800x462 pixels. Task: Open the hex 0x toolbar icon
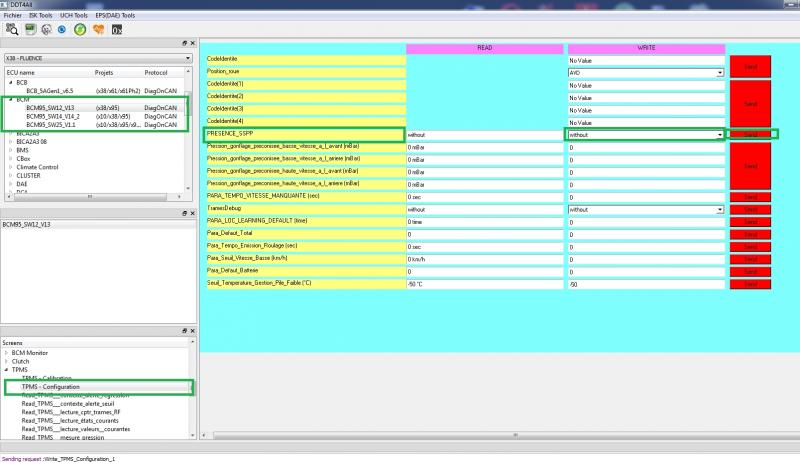pos(117,30)
